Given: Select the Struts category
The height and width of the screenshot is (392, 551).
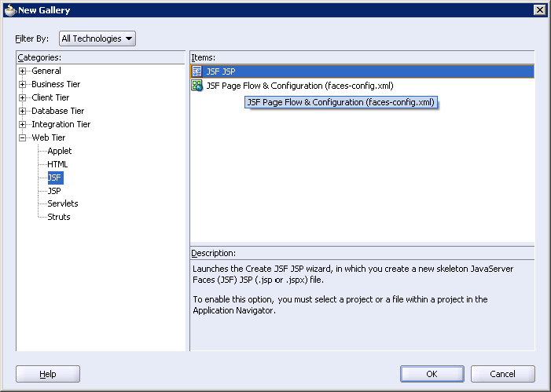Looking at the screenshot, I should pyautogui.click(x=59, y=217).
